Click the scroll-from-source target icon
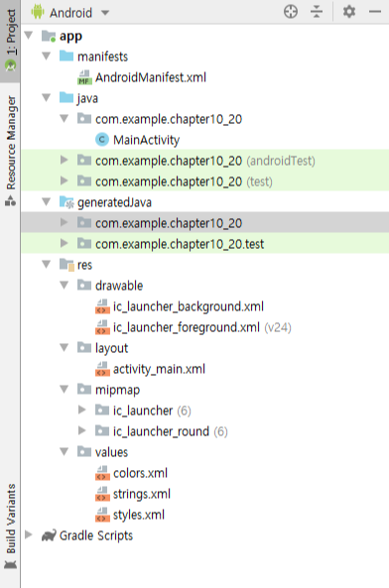This screenshot has width=389, height=588. click(x=291, y=12)
